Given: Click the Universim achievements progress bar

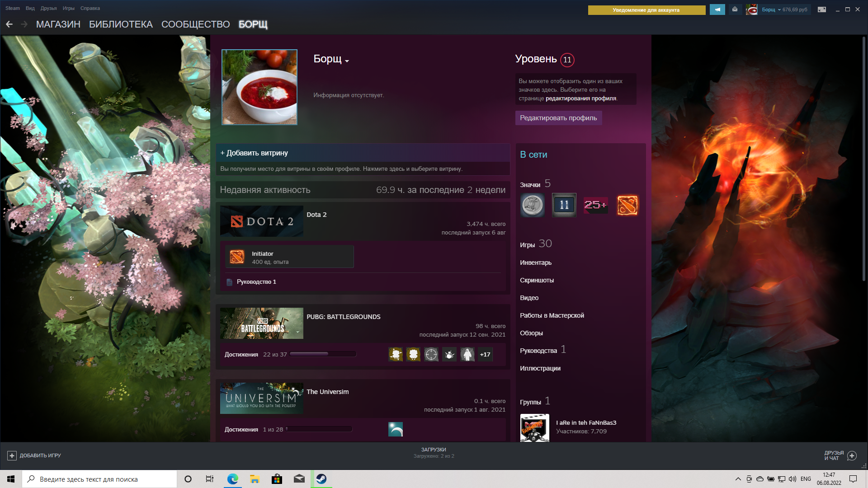Looking at the screenshot, I should 319,429.
